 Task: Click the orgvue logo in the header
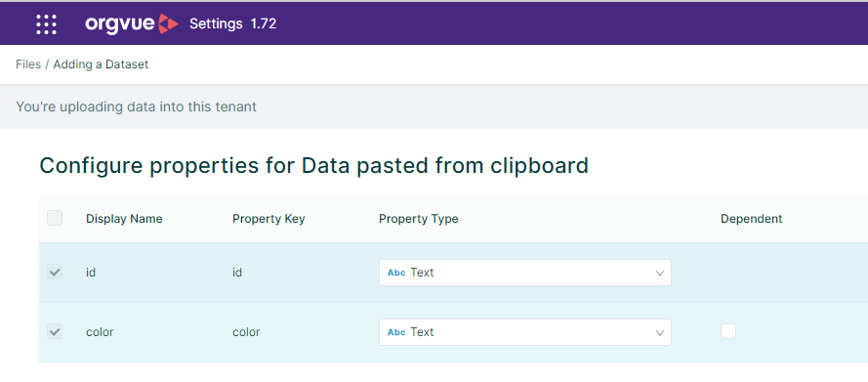(132, 23)
